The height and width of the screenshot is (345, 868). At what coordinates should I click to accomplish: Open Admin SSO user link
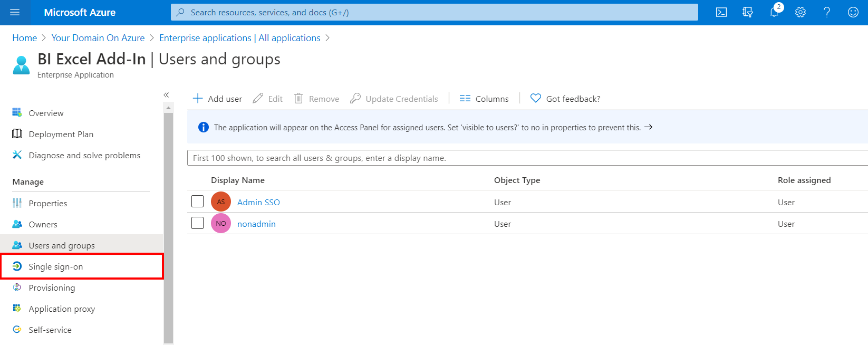coord(258,202)
